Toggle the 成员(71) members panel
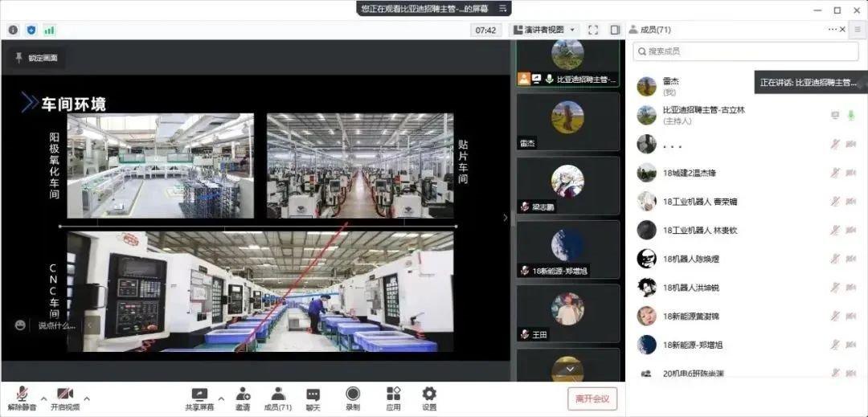 click(x=278, y=399)
